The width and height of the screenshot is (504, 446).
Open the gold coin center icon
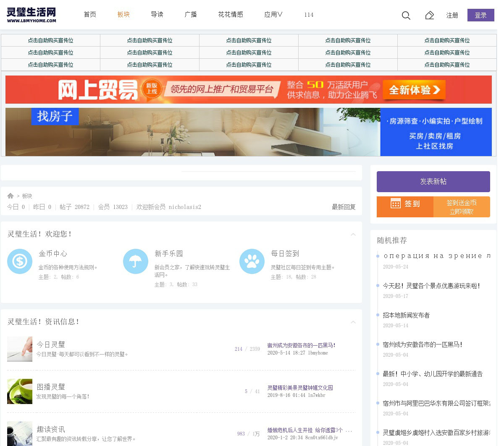tap(20, 261)
